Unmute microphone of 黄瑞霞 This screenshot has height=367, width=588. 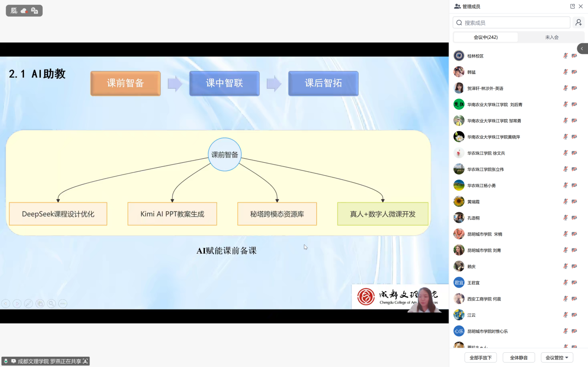click(565, 202)
